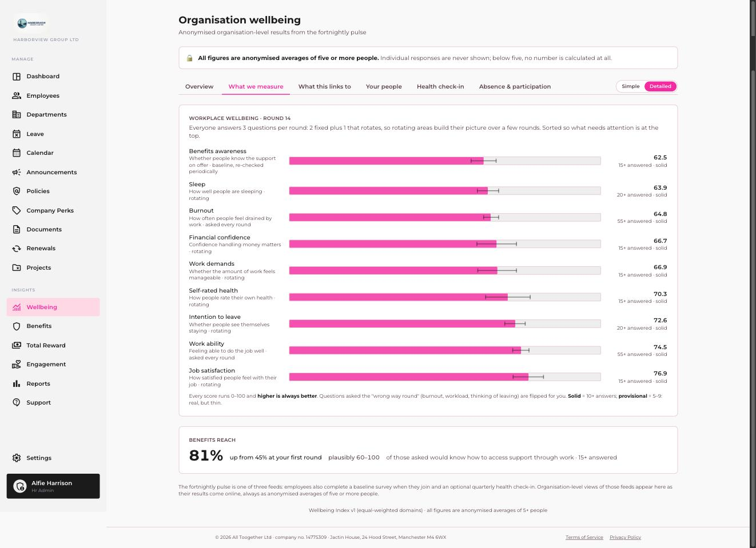Open the Terms of Service link

pyautogui.click(x=584, y=537)
